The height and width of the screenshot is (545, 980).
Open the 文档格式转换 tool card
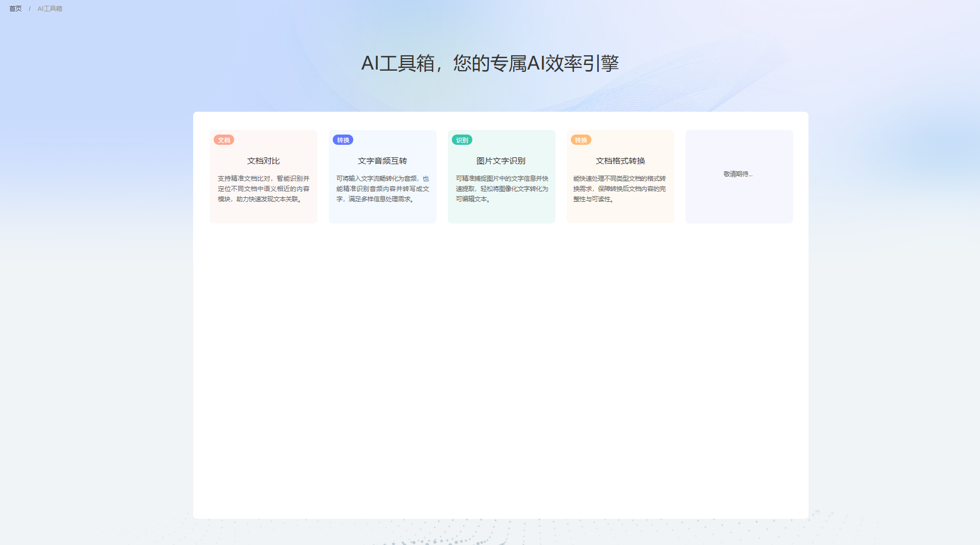620,176
